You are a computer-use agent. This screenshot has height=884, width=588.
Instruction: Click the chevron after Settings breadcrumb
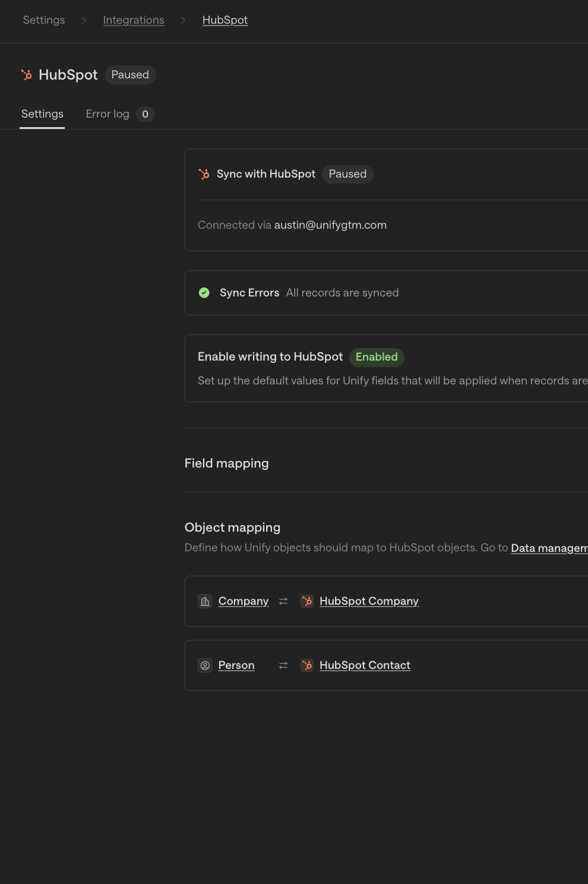pyautogui.click(x=84, y=20)
